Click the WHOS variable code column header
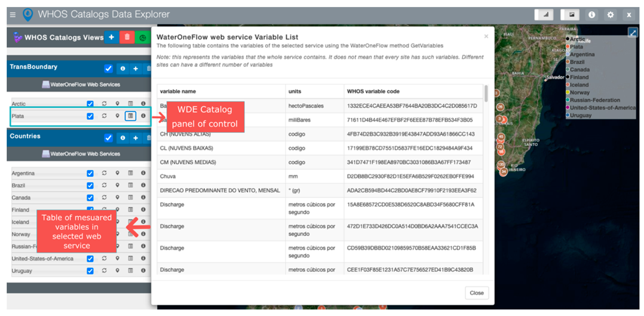 (x=373, y=91)
